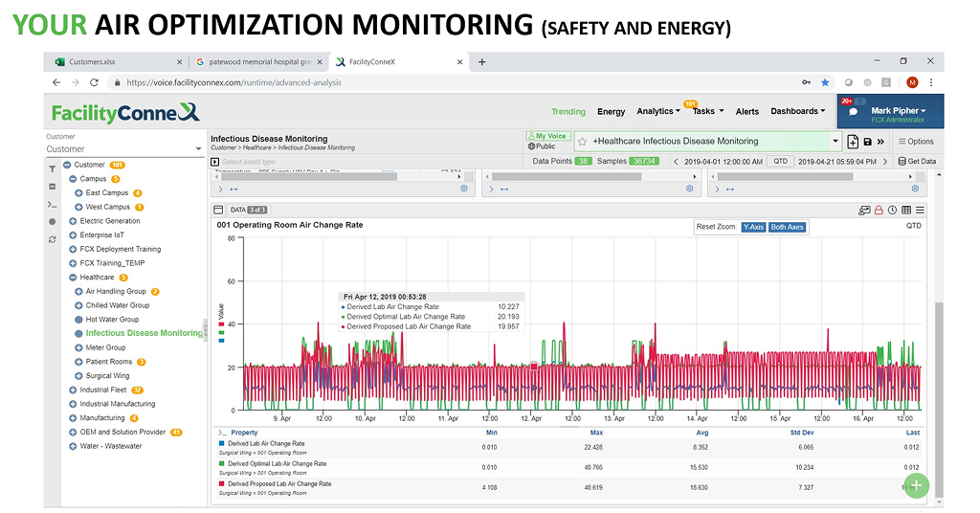Click the gear icon in the second mini panel
Image resolution: width=980 pixels, height=513 pixels.
[689, 189]
